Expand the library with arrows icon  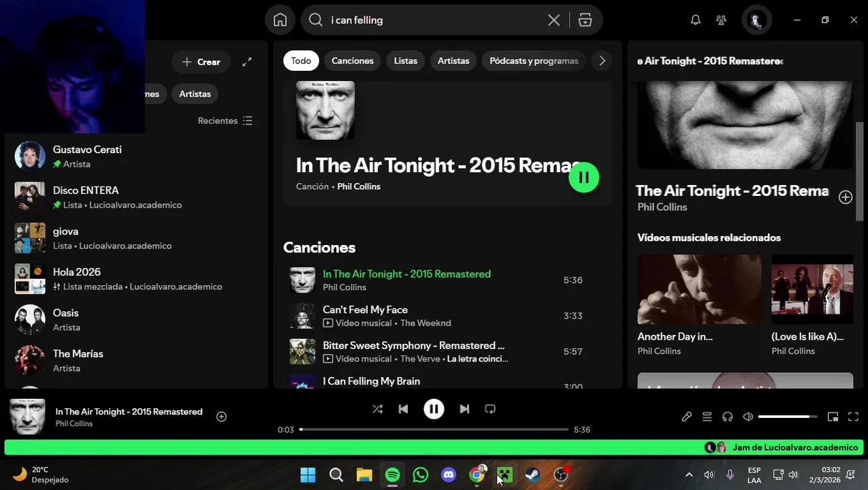pyautogui.click(x=247, y=62)
